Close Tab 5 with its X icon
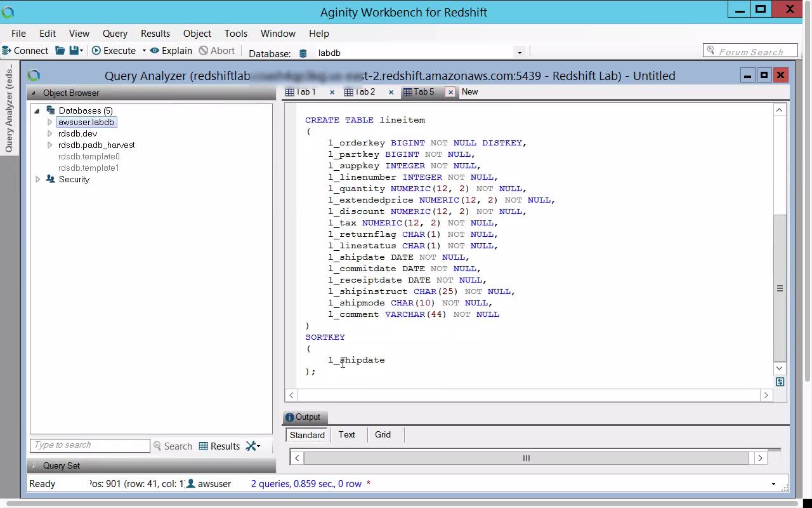Viewport: 812px width, 508px height. click(x=450, y=92)
